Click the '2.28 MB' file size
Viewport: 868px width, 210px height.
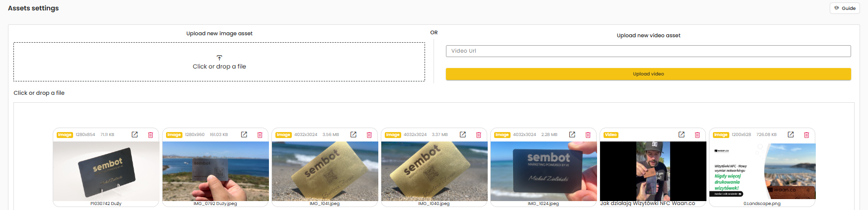tap(549, 135)
